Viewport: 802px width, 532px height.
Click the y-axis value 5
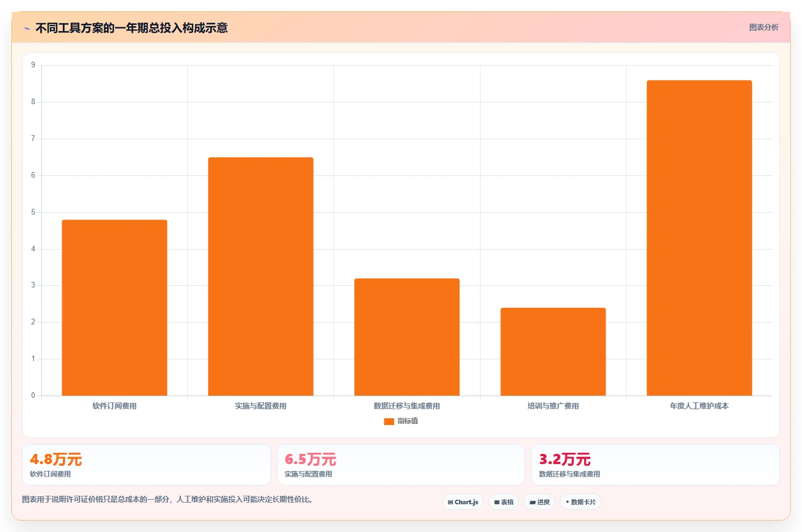(33, 212)
